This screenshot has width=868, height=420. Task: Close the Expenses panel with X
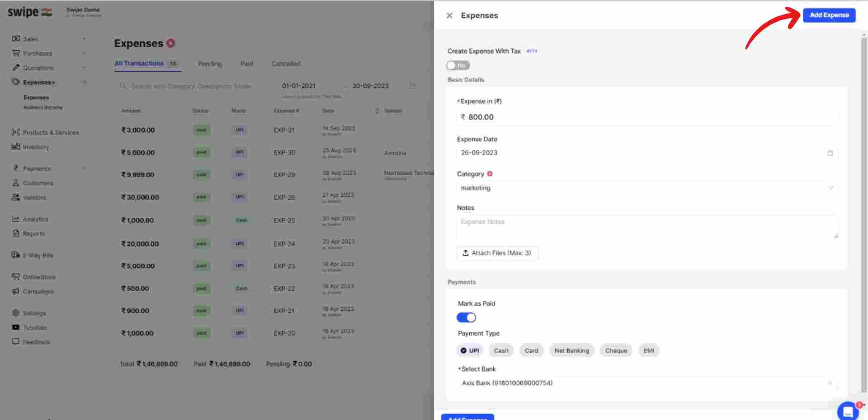[x=449, y=15]
